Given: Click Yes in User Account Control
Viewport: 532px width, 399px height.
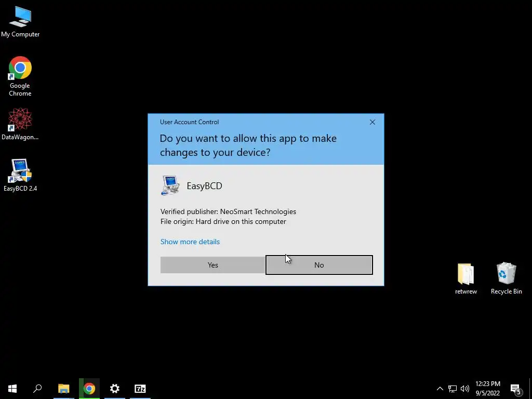Looking at the screenshot, I should tap(212, 265).
